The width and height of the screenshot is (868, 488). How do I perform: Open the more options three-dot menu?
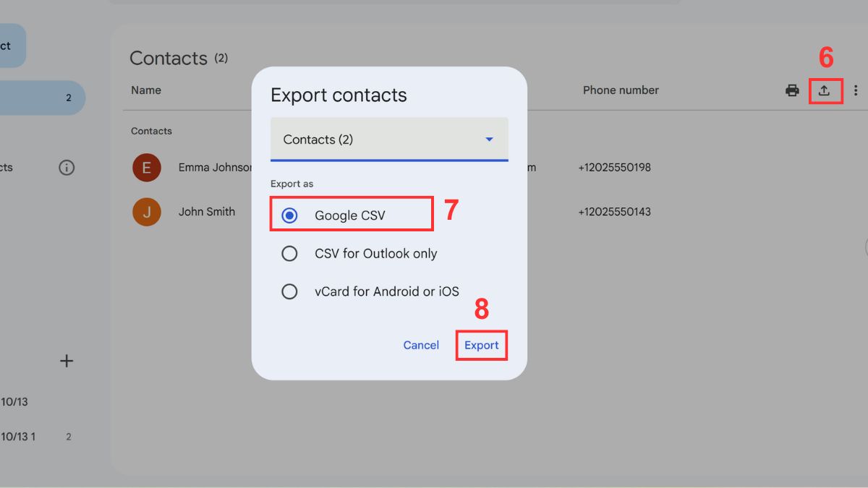(x=856, y=90)
